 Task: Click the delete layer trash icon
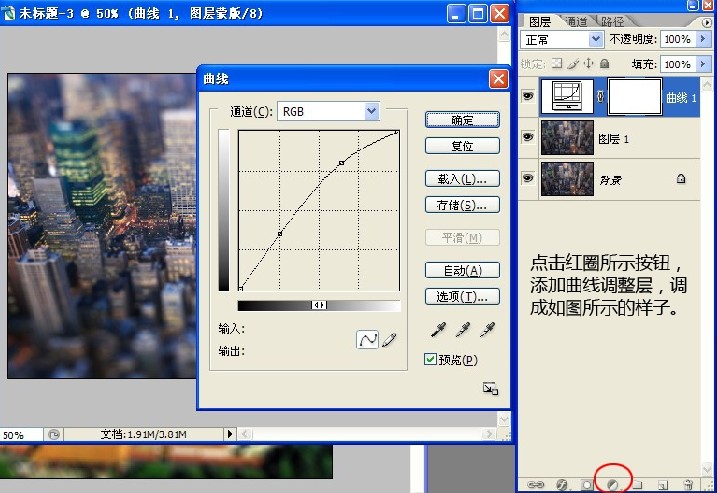[x=687, y=484]
